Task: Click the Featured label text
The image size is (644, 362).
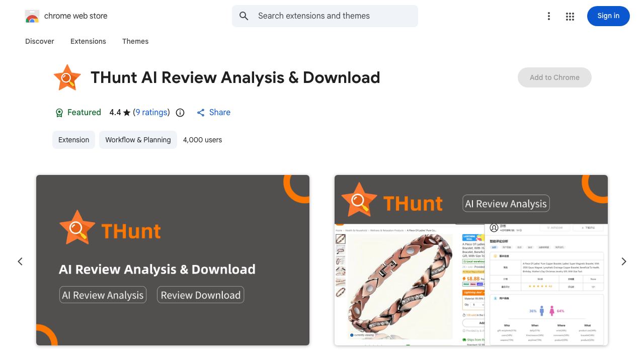Action: click(84, 113)
